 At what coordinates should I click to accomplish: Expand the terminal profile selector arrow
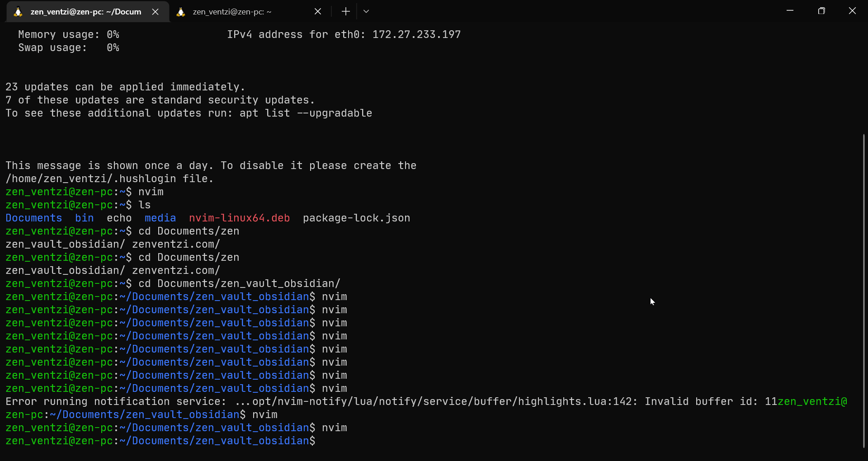tap(366, 11)
